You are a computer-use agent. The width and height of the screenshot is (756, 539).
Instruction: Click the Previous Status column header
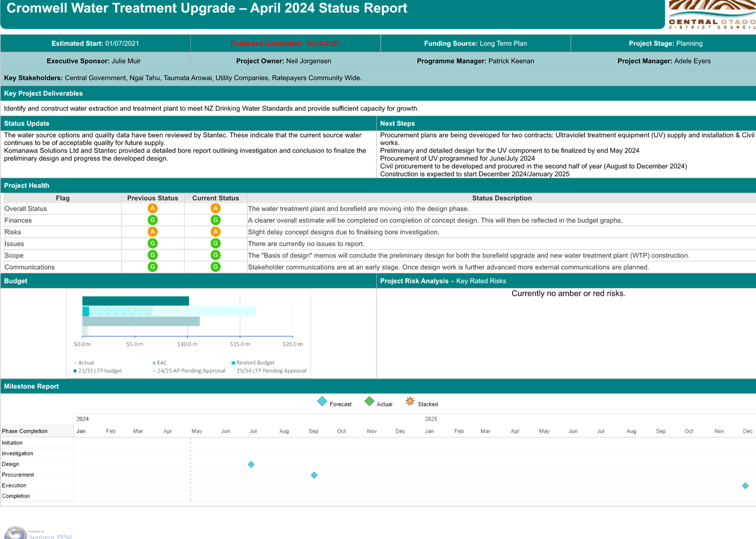coord(152,198)
